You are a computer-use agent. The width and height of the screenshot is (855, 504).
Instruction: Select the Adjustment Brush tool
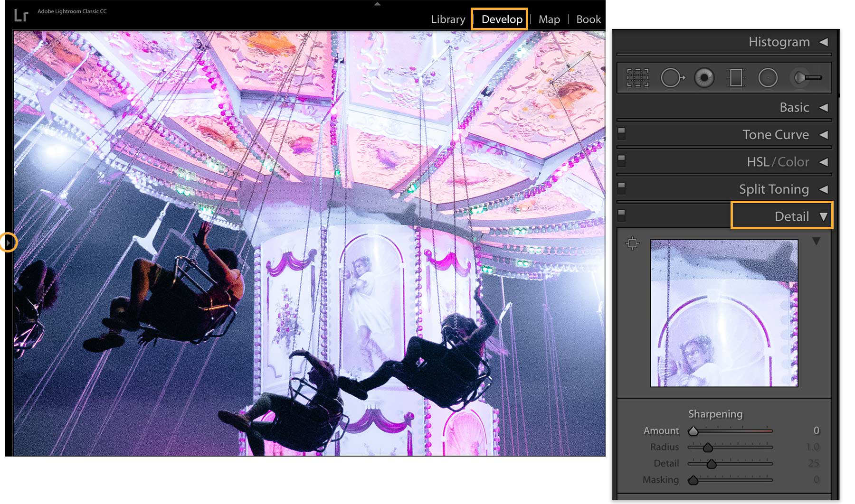pos(805,77)
